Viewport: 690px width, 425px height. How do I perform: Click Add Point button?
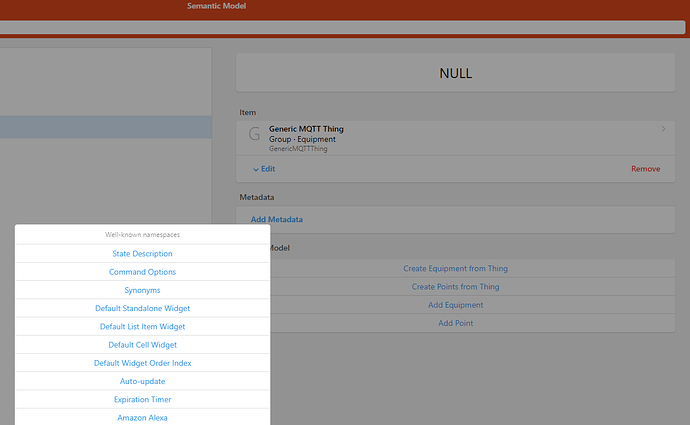455,323
